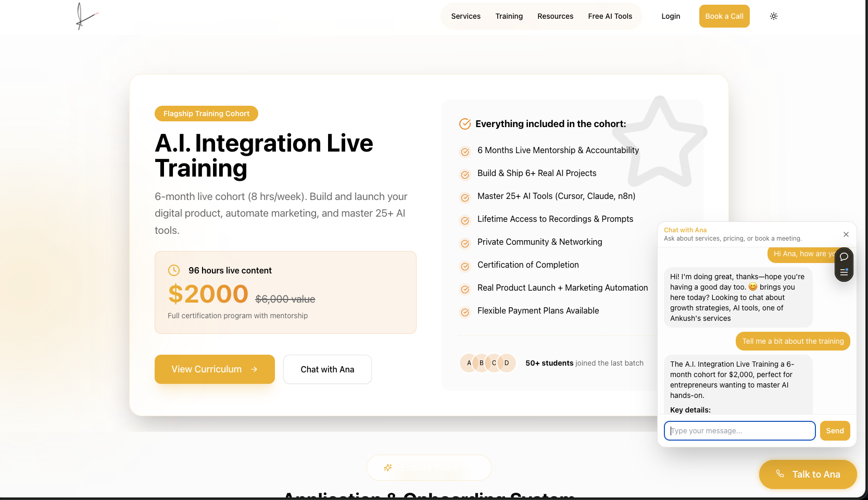Start a call with Talk to Ana
Screen dimensions: 868x500
point(808,474)
